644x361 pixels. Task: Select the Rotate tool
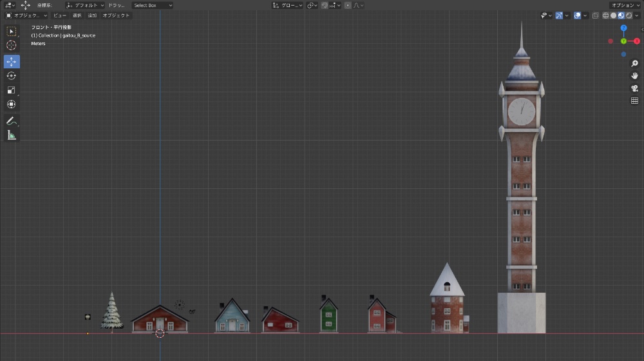pos(12,75)
